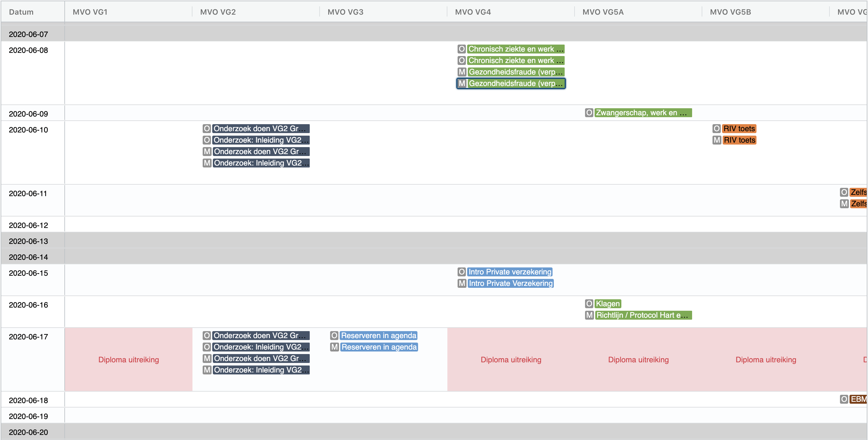Select the MVO VG1 column header
Viewport: 868px width, 440px height.
click(x=128, y=12)
